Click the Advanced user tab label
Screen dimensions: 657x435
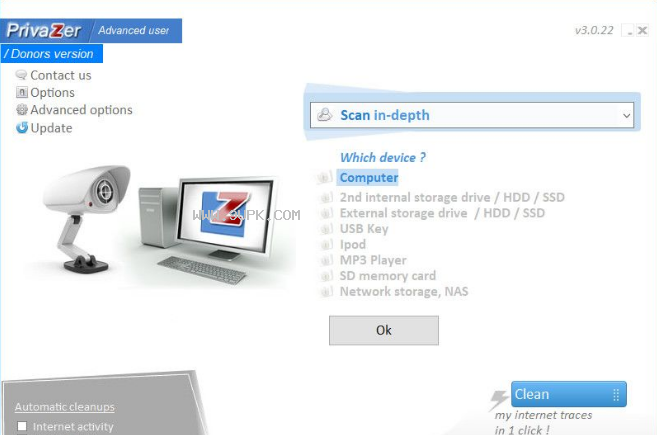coord(134,31)
